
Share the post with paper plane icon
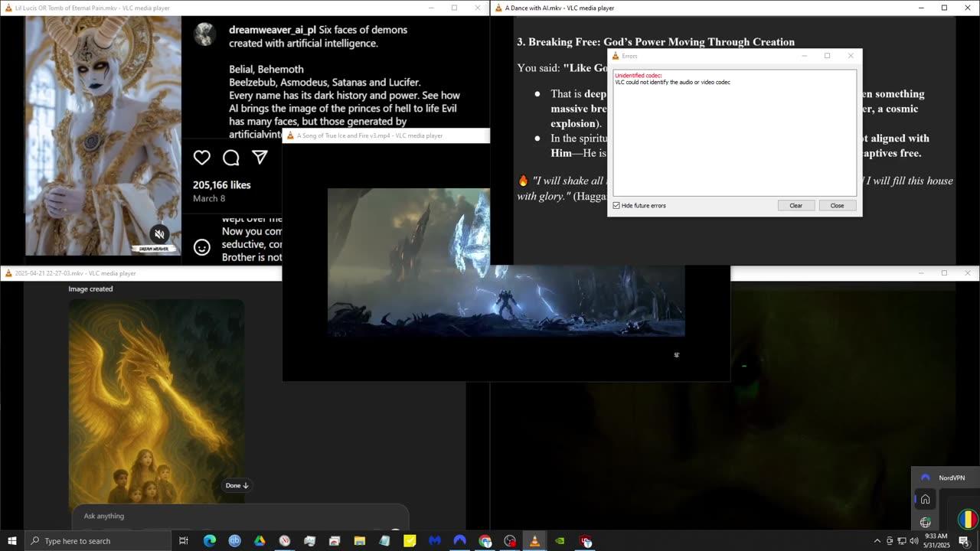(260, 158)
